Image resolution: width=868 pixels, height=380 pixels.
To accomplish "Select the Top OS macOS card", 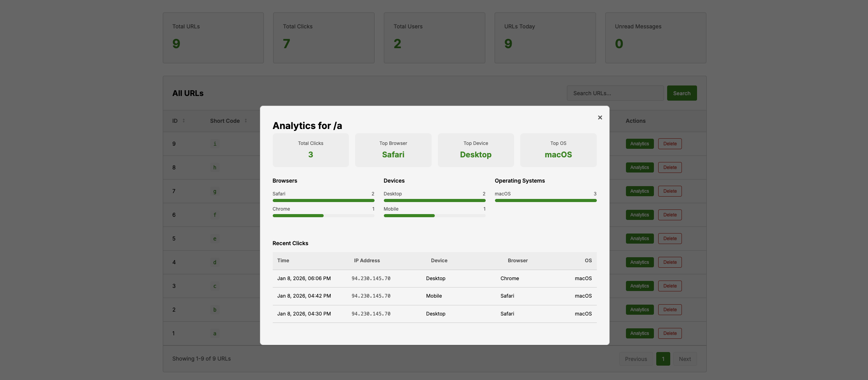I will tap(558, 150).
